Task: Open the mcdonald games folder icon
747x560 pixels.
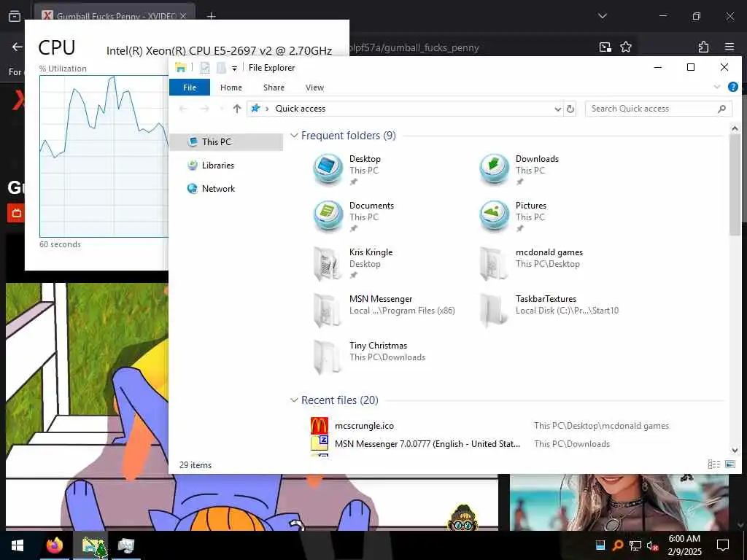Action: click(494, 262)
